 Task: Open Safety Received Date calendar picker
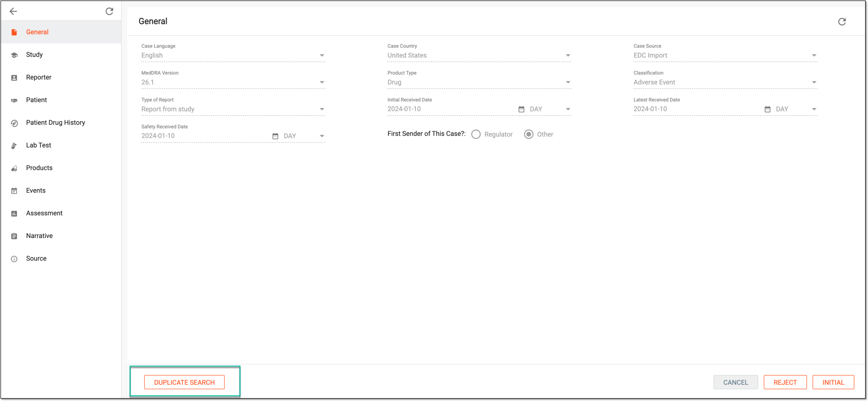click(x=275, y=136)
